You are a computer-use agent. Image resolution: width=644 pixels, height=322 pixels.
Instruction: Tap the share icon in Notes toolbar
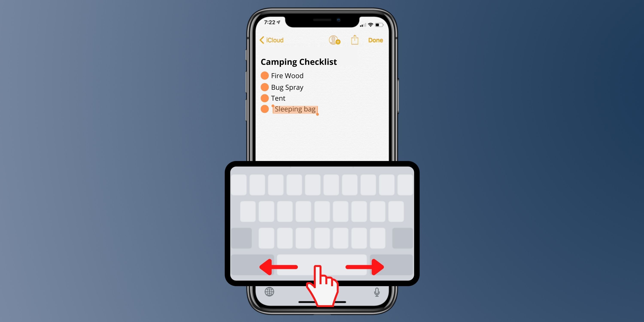click(x=354, y=40)
